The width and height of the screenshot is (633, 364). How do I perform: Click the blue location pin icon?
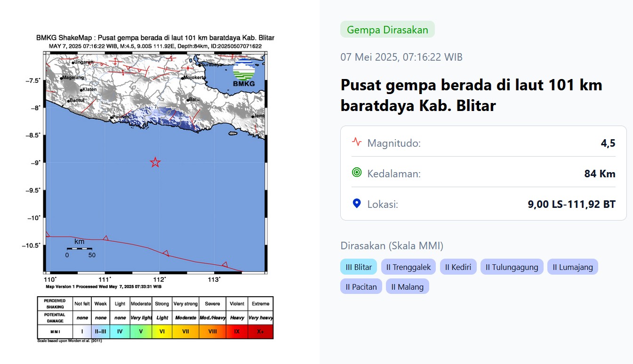coord(357,204)
